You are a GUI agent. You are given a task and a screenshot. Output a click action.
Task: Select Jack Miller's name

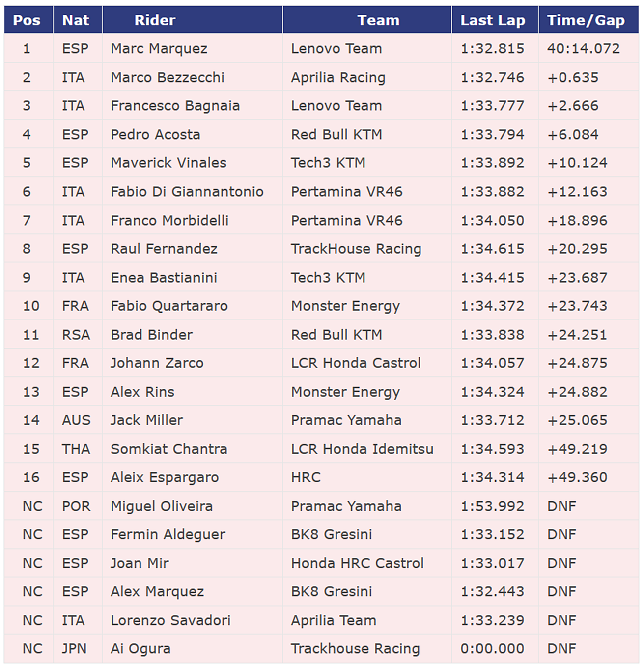(146, 420)
